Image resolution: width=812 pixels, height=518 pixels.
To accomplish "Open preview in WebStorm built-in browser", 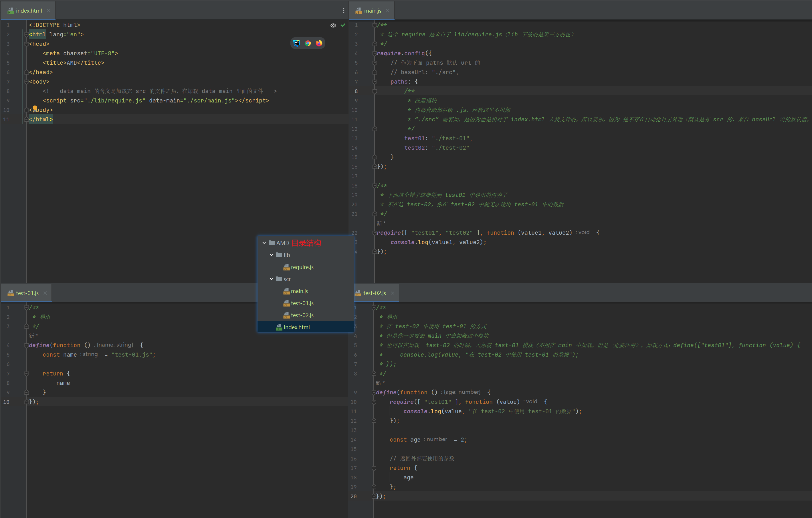I will [x=296, y=43].
